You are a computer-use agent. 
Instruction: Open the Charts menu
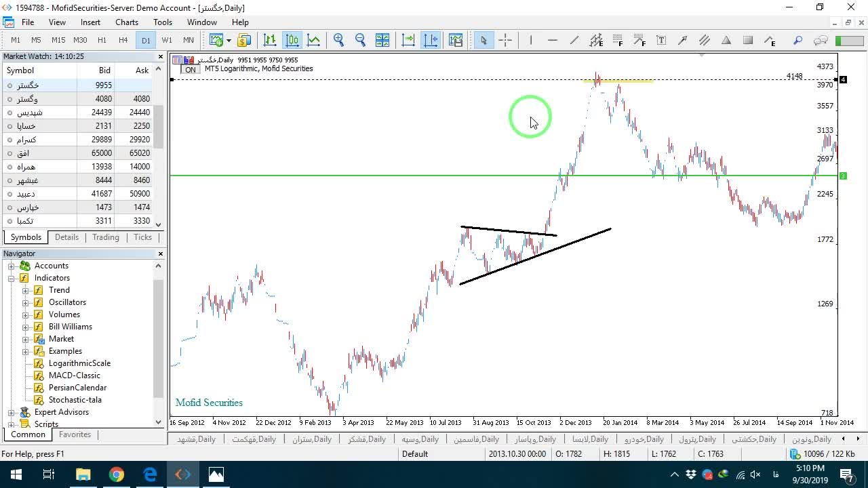[x=127, y=22]
